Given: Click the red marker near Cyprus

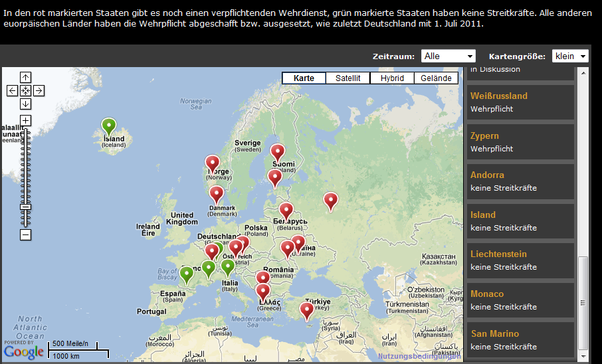Looking at the screenshot, I should [x=306, y=310].
